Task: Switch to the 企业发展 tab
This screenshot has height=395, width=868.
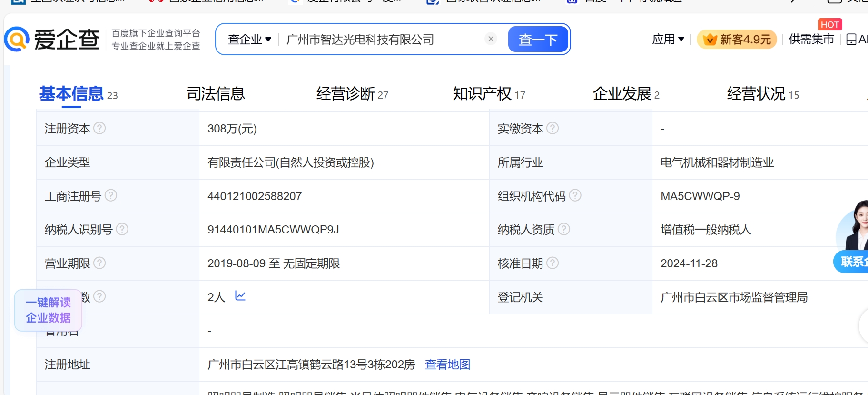Action: click(x=626, y=94)
